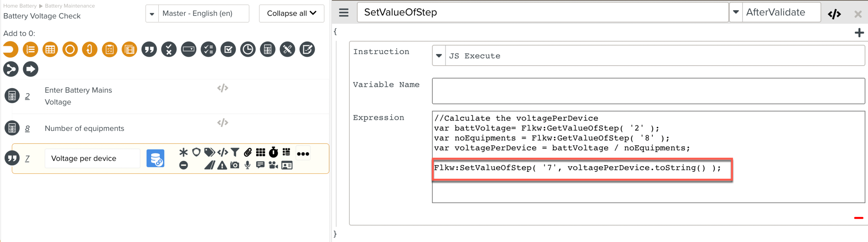Open the Home Battery breadcrumb link
Image resolution: width=868 pixels, height=242 pixels.
tap(20, 6)
